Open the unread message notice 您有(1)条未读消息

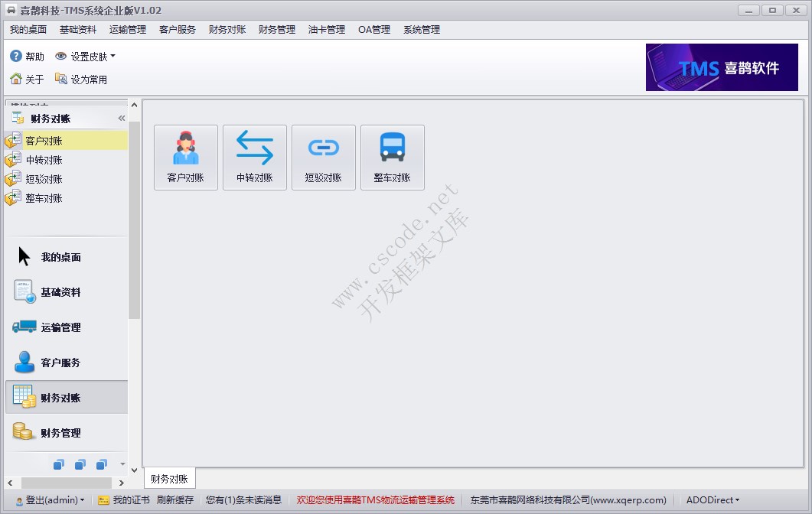243,500
